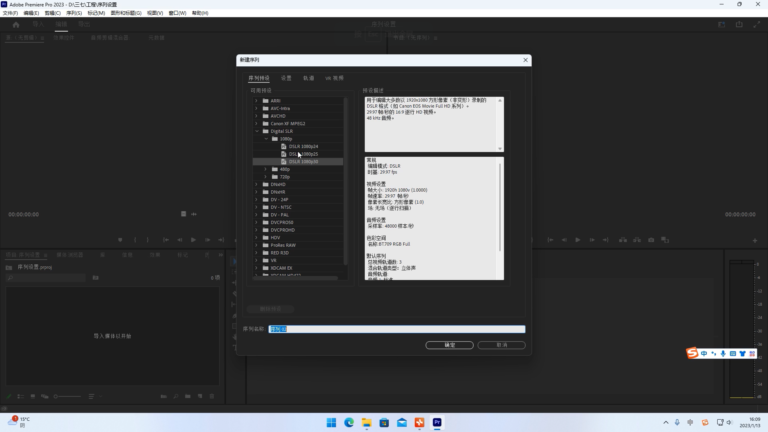Click the Project panel Find magnifier icon

176,396
